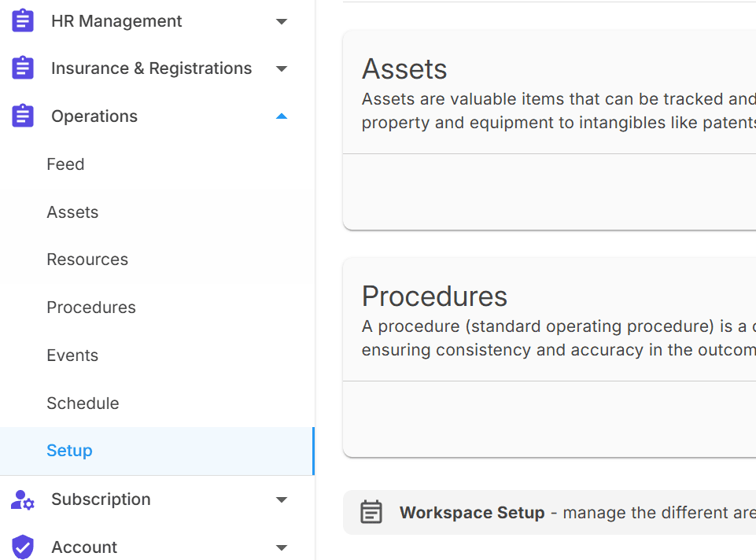Click the Operations clipboard icon
This screenshot has height=560, width=756.
click(23, 116)
